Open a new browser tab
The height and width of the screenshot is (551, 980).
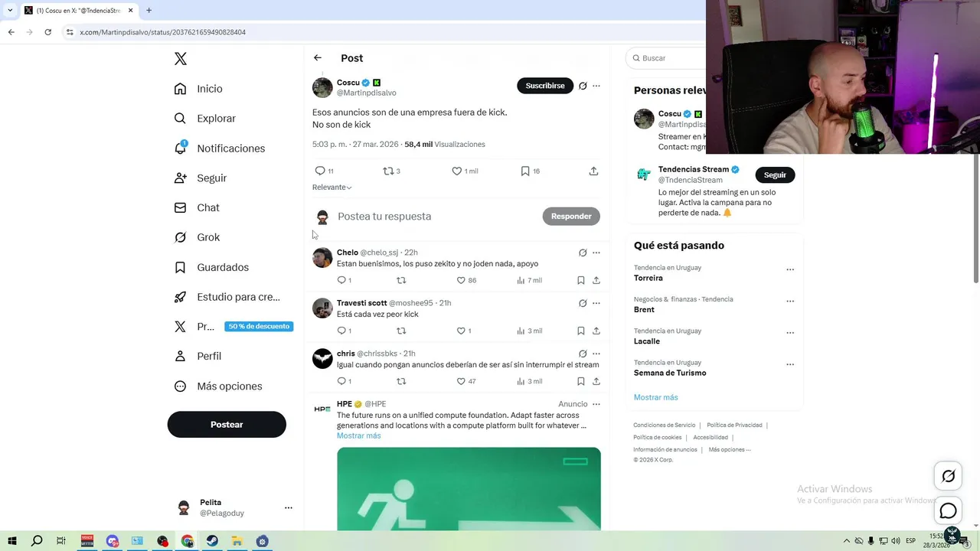[x=149, y=11]
